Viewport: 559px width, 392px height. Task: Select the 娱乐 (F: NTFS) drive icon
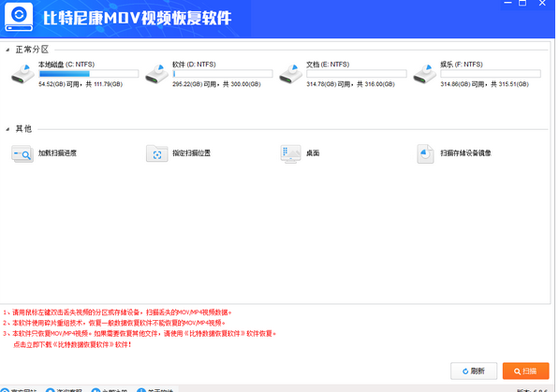(x=424, y=74)
